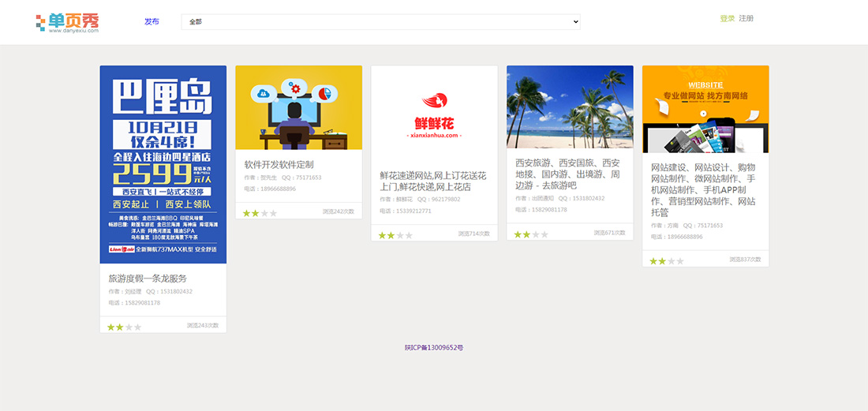Open the 软件开发软件定制 title link

(x=279, y=165)
